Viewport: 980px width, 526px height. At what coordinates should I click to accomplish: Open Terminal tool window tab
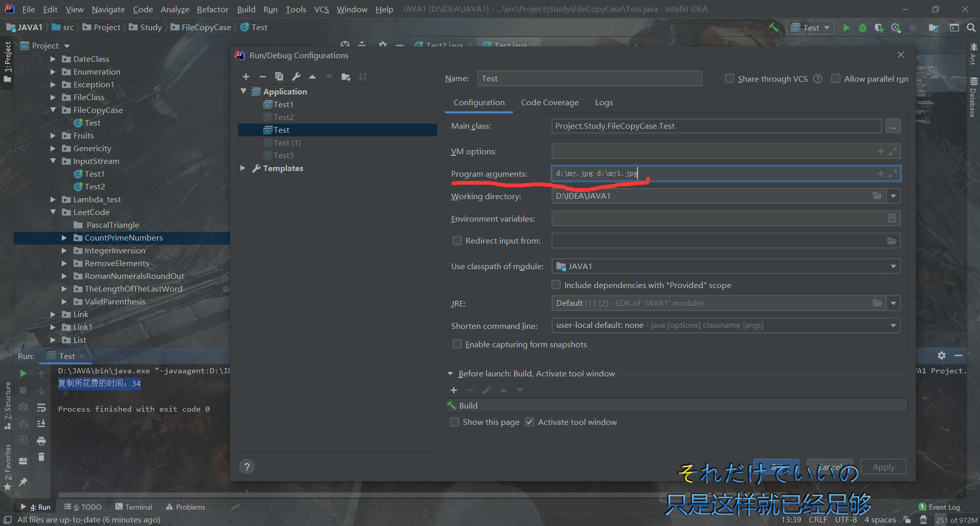(134, 507)
